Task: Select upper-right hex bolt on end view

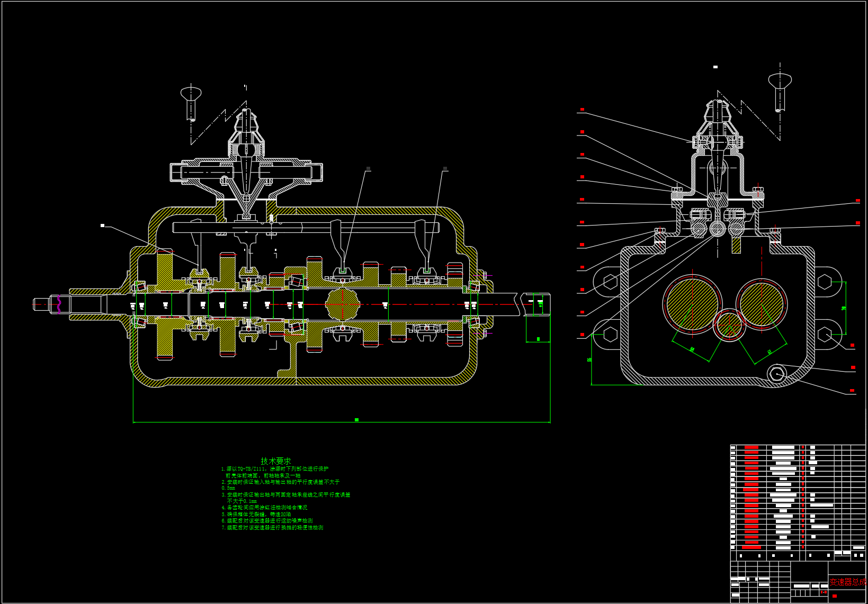Action: tap(824, 282)
